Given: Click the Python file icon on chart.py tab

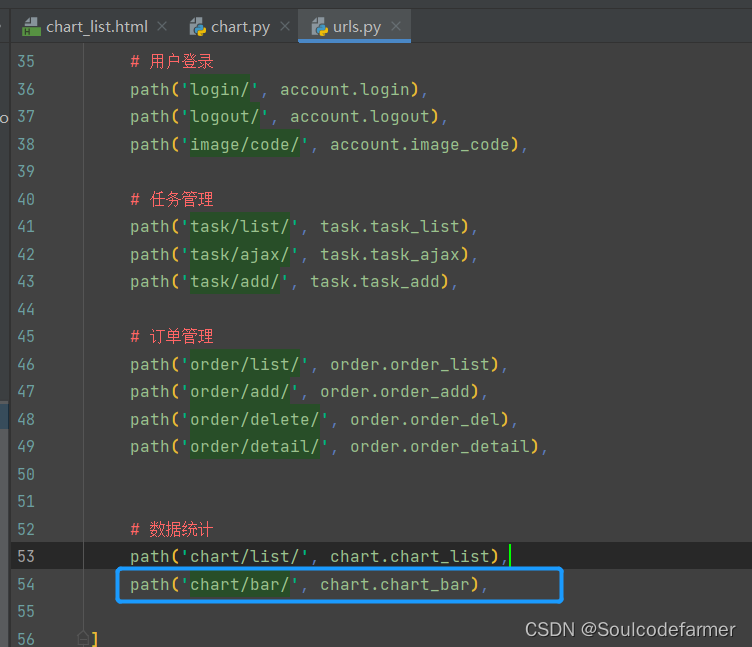Looking at the screenshot, I should [198, 27].
